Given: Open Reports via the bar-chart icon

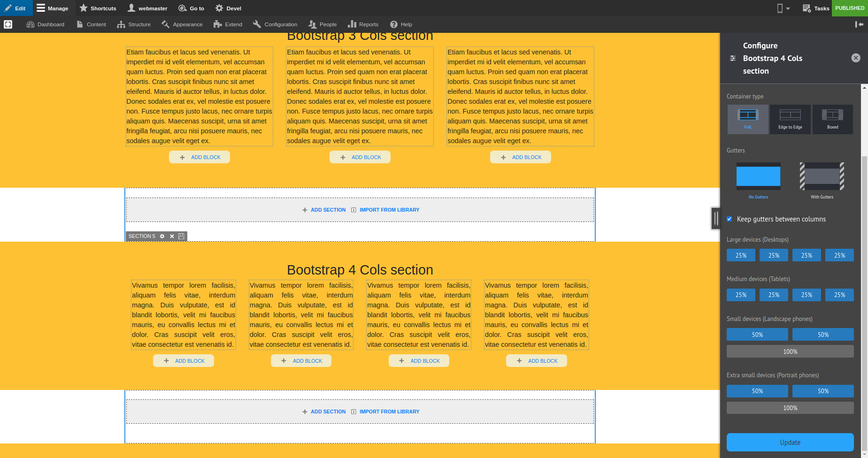Looking at the screenshot, I should tap(353, 24).
